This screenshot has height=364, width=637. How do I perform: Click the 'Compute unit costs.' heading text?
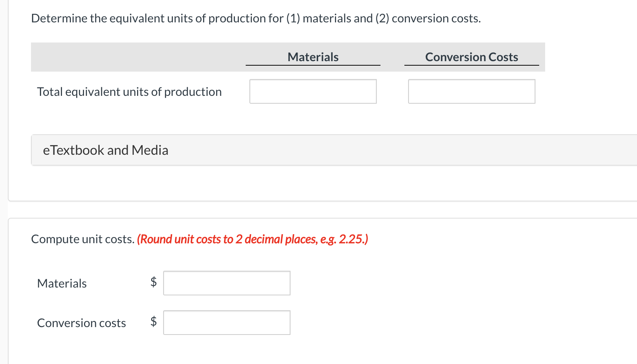pyautogui.click(x=83, y=239)
